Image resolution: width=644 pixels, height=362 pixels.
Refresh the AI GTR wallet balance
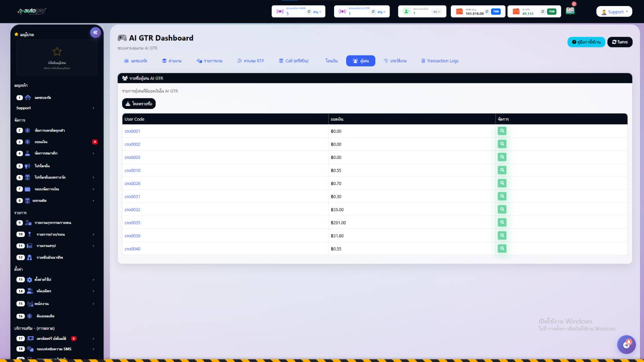point(543,12)
